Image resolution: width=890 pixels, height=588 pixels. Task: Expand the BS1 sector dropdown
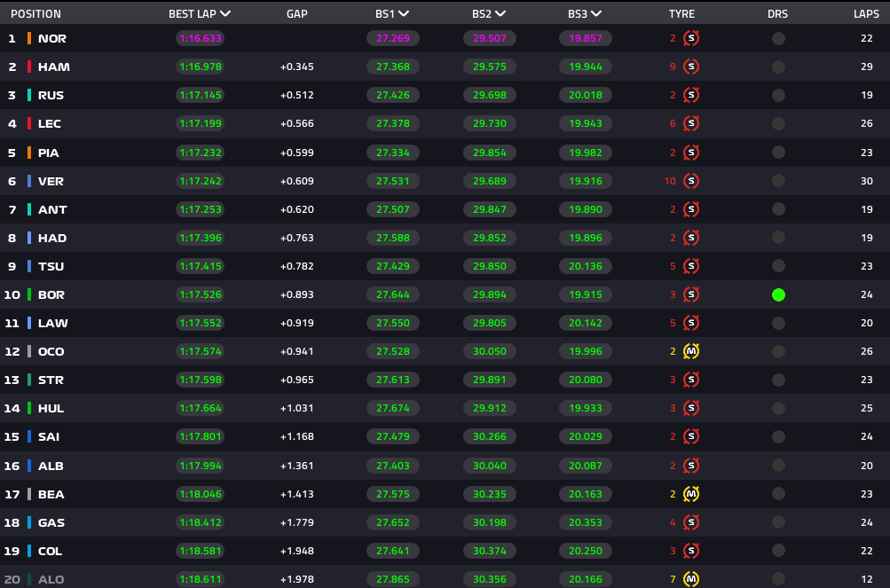(x=405, y=14)
